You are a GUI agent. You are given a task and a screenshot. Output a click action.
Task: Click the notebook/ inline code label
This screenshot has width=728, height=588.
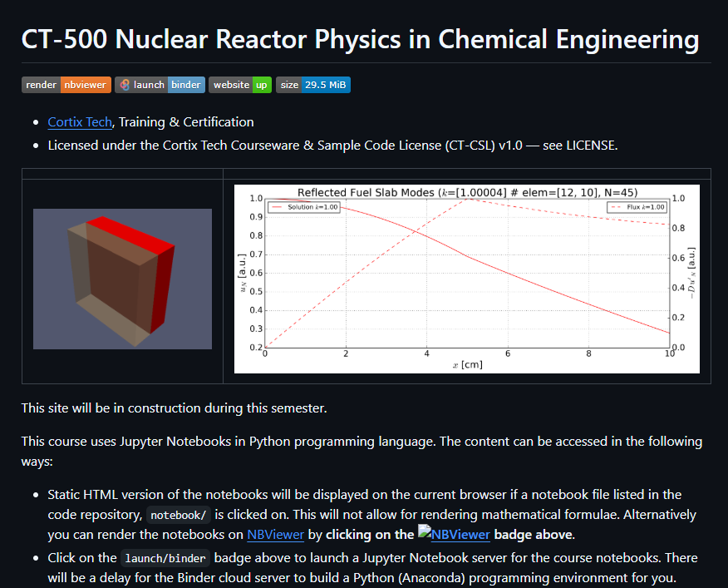pyautogui.click(x=178, y=515)
